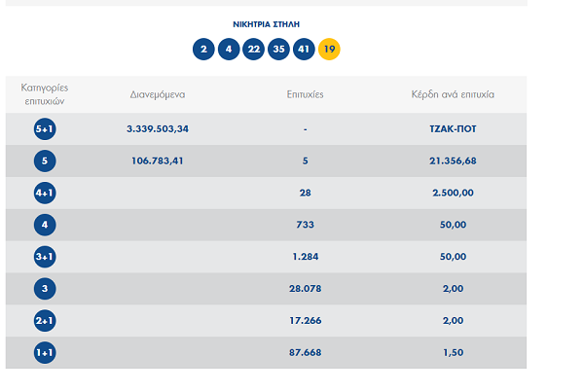584x392 pixels.
Task: Select the 3+1 category badge
Action: (44, 257)
